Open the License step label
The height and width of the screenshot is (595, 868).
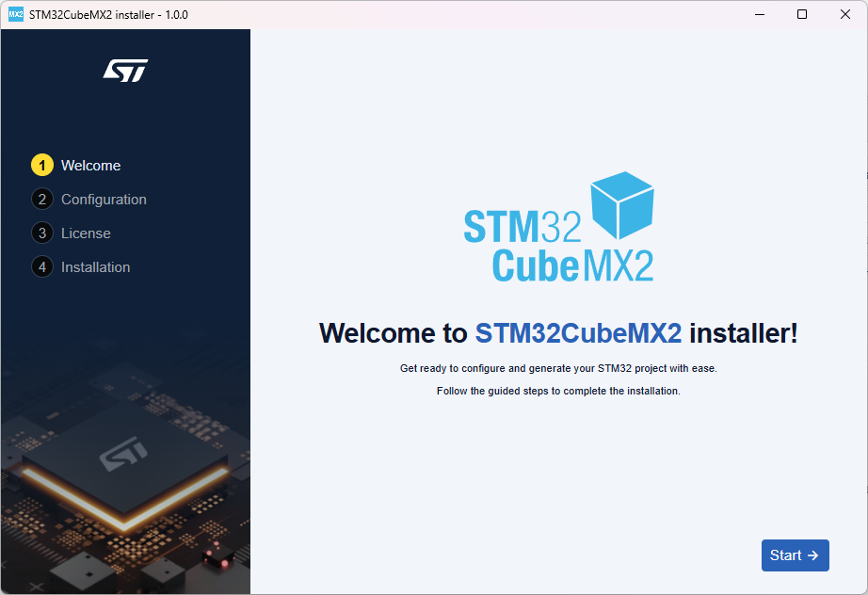click(x=86, y=233)
